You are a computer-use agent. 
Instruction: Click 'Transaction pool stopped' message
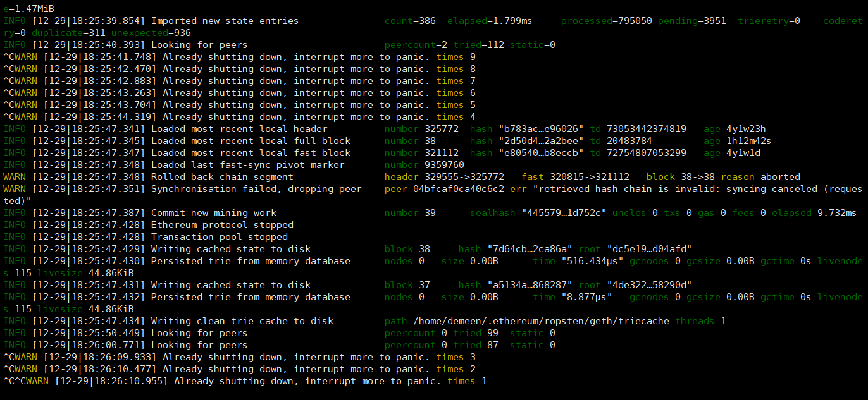pyautogui.click(x=219, y=237)
